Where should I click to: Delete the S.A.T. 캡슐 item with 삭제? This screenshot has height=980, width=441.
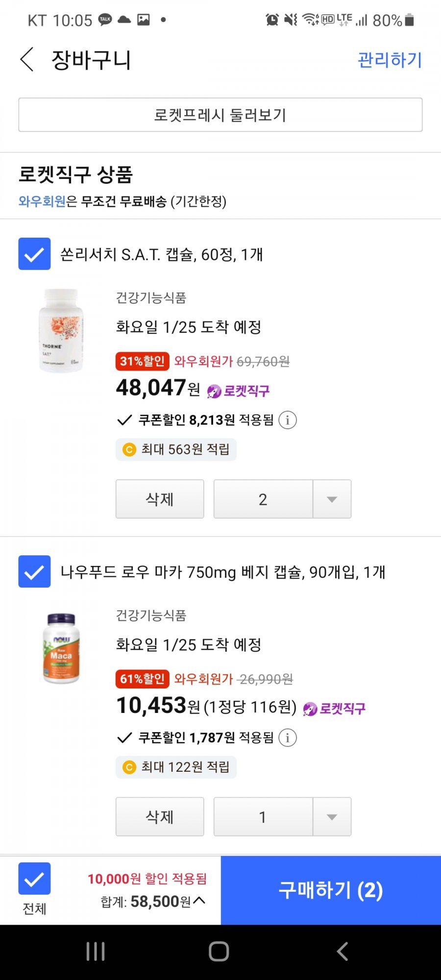[160, 499]
